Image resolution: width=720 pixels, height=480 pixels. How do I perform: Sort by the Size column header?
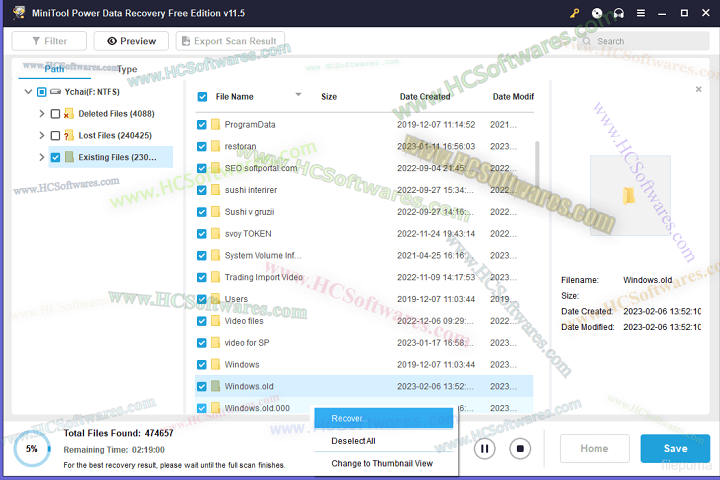coord(329,96)
